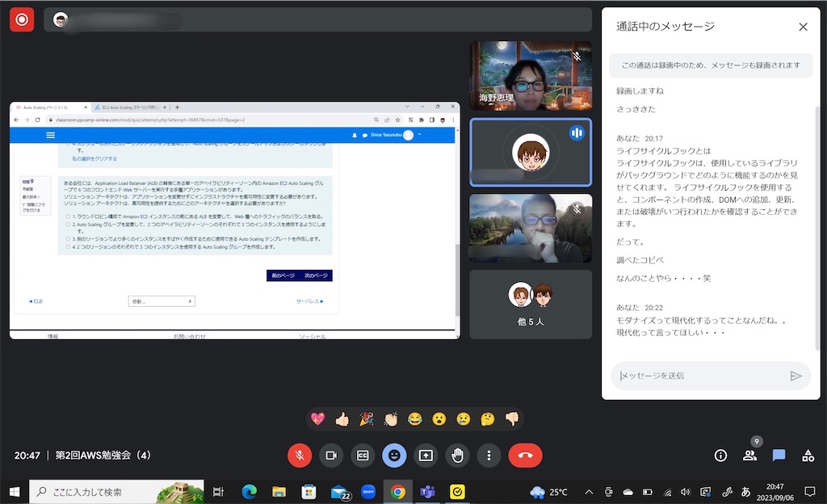827x504 pixels.
Task: Select answer option 3 Auto Scaling template
Action: pos(68,239)
